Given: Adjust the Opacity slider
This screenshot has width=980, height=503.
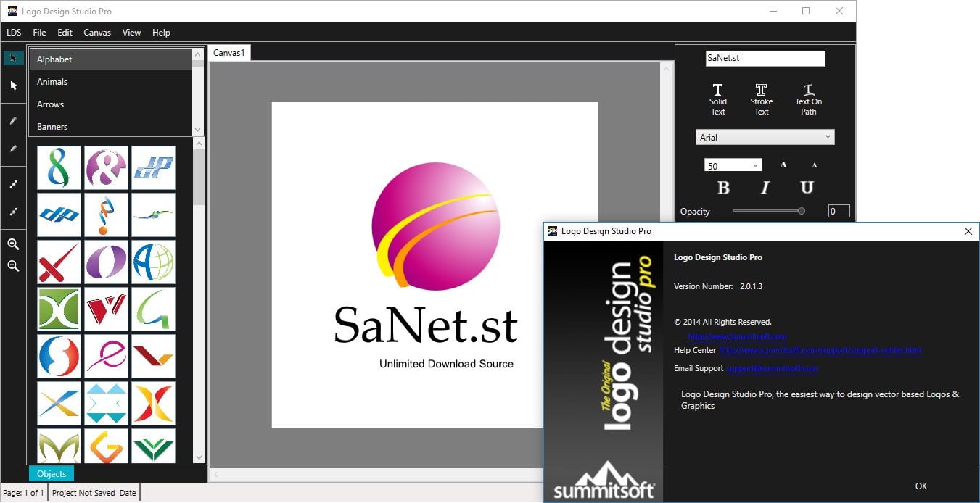Looking at the screenshot, I should coord(801,211).
